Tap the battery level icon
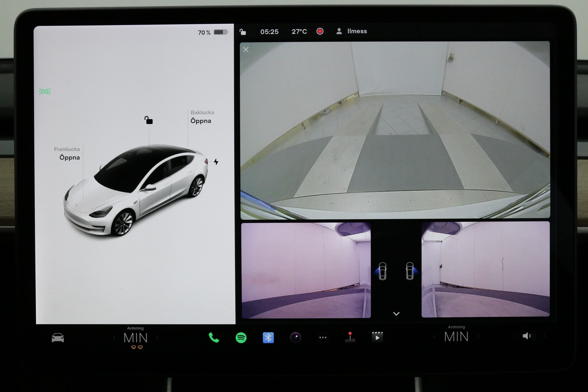Image resolution: width=588 pixels, height=392 pixels. [221, 32]
